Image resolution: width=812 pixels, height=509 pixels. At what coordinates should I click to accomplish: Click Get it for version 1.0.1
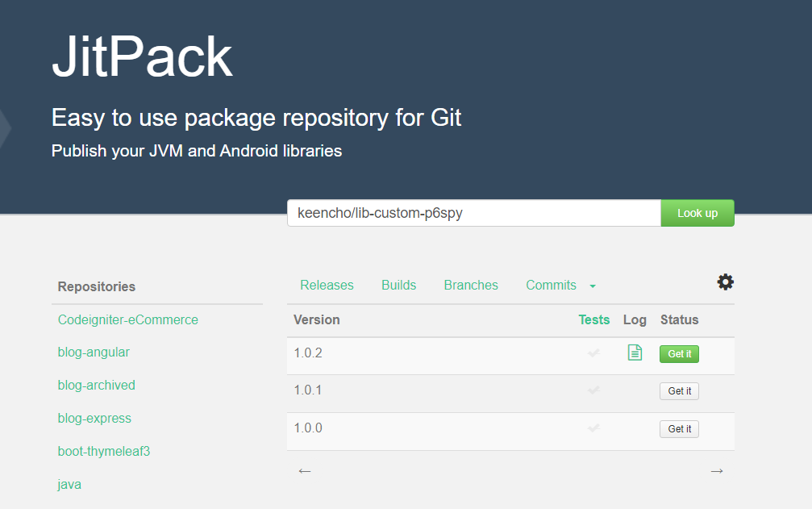[x=679, y=390]
